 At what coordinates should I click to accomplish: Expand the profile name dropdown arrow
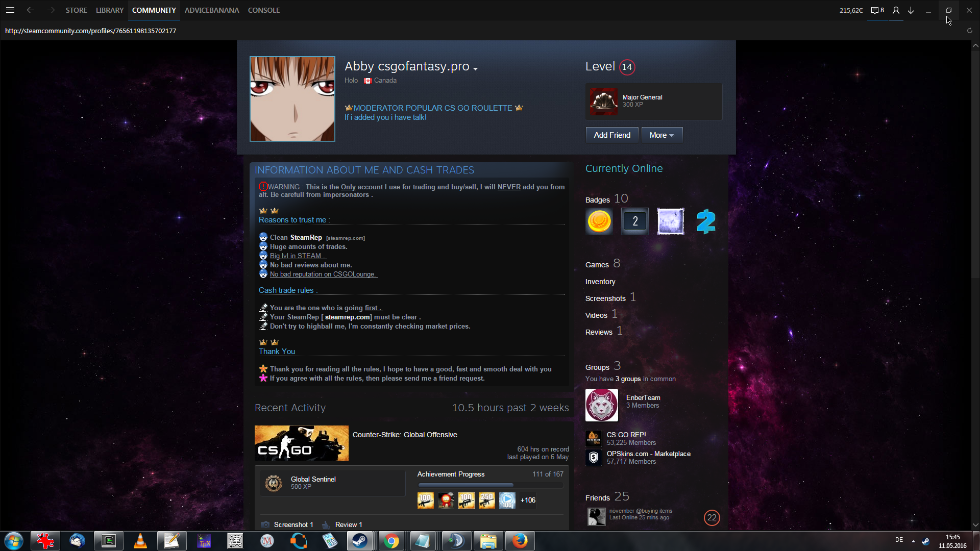pos(476,69)
